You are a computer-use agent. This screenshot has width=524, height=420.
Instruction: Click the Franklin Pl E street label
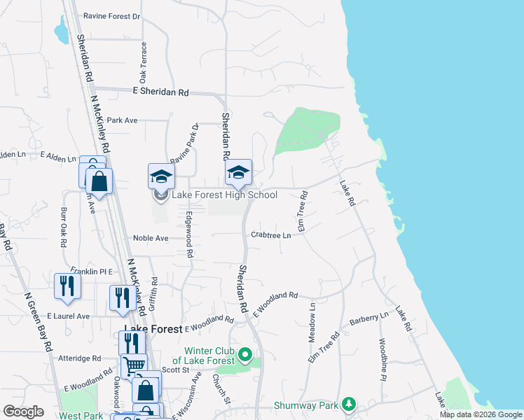tap(91, 271)
